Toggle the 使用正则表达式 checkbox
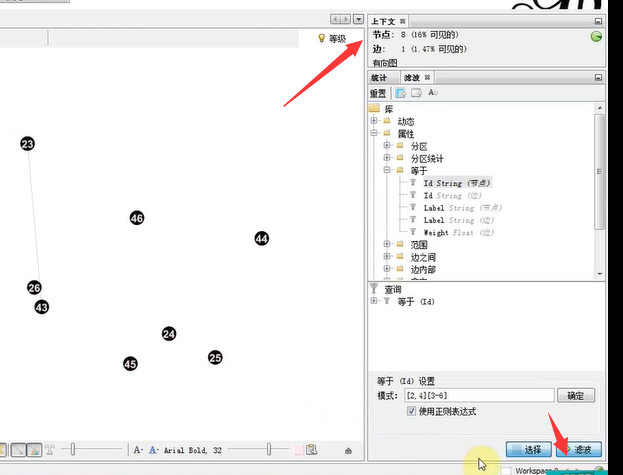The image size is (623, 475). [411, 411]
